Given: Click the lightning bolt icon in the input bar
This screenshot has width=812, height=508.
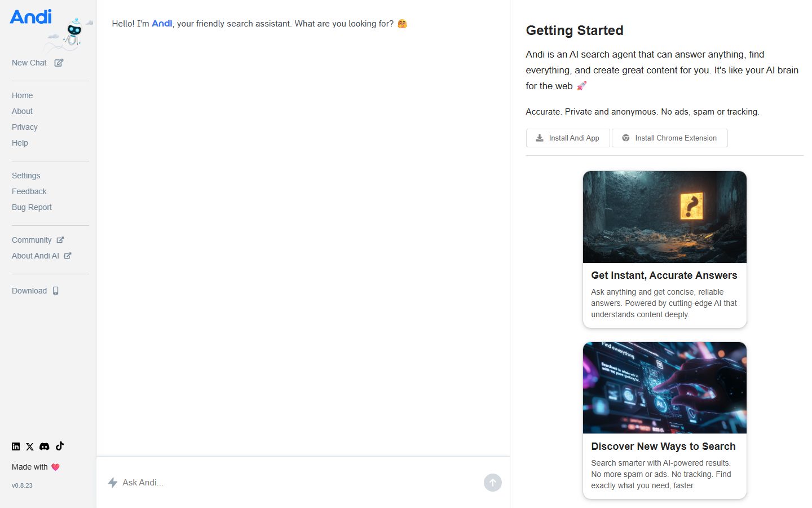Looking at the screenshot, I should tap(113, 483).
